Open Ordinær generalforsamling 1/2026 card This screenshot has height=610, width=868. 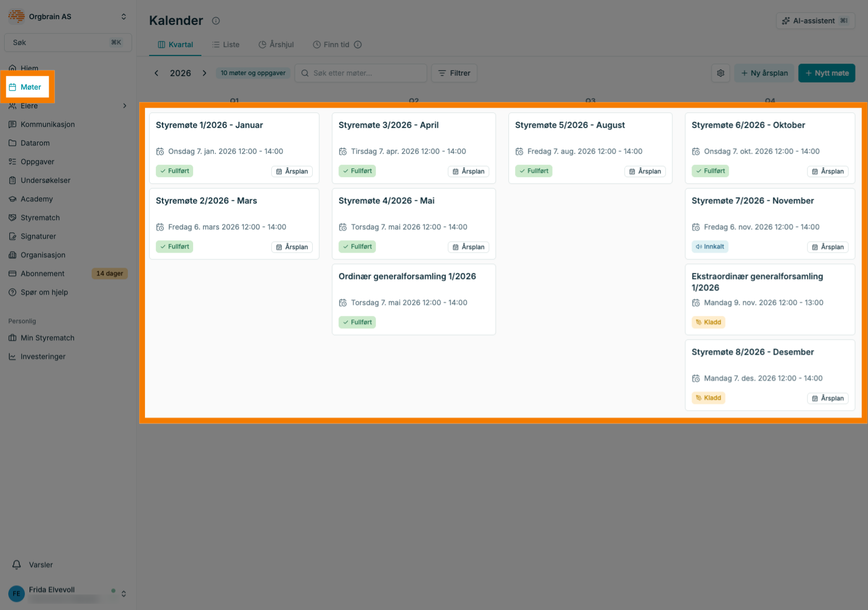(x=414, y=299)
